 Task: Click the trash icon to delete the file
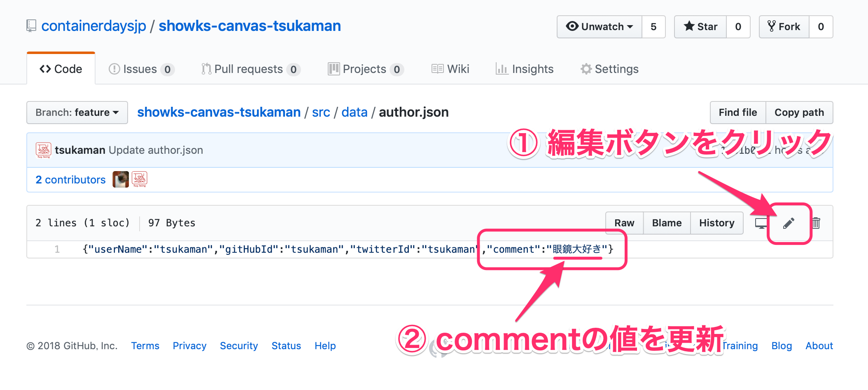[816, 223]
